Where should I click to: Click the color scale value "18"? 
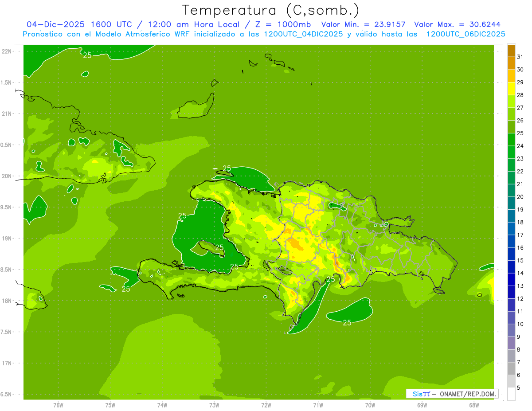[520, 222]
